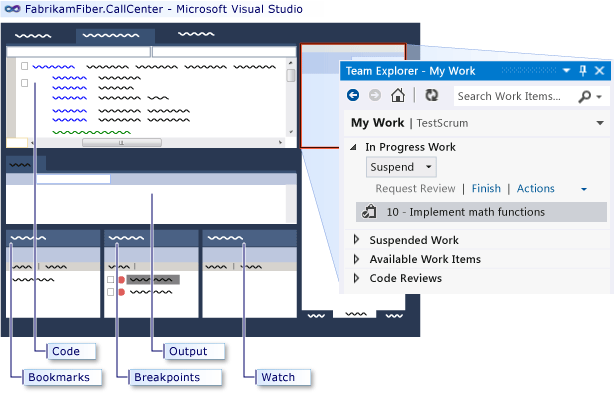Open My Work page menu dropdown
The width and height of the screenshot is (614, 393).
pos(600,123)
